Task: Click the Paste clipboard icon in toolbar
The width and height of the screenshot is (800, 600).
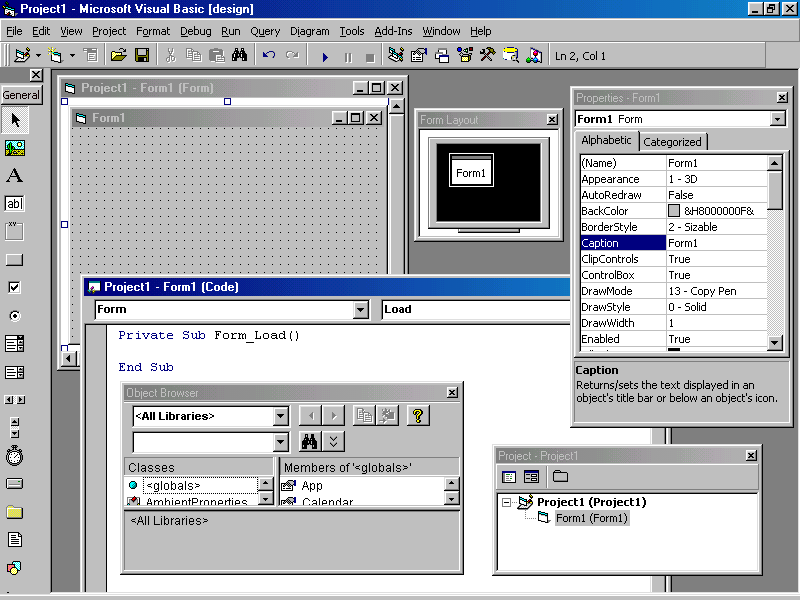Action: [217, 55]
